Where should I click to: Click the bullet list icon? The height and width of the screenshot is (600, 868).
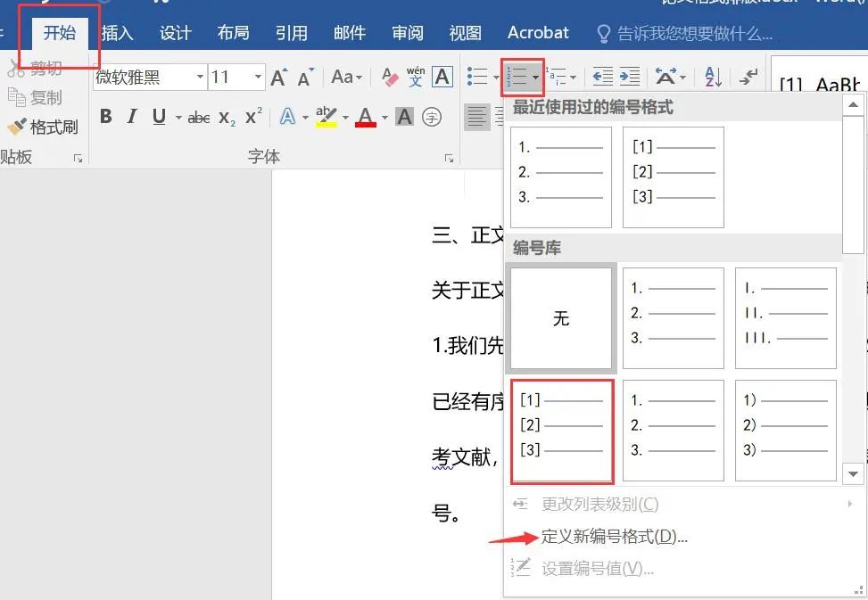pyautogui.click(x=476, y=77)
